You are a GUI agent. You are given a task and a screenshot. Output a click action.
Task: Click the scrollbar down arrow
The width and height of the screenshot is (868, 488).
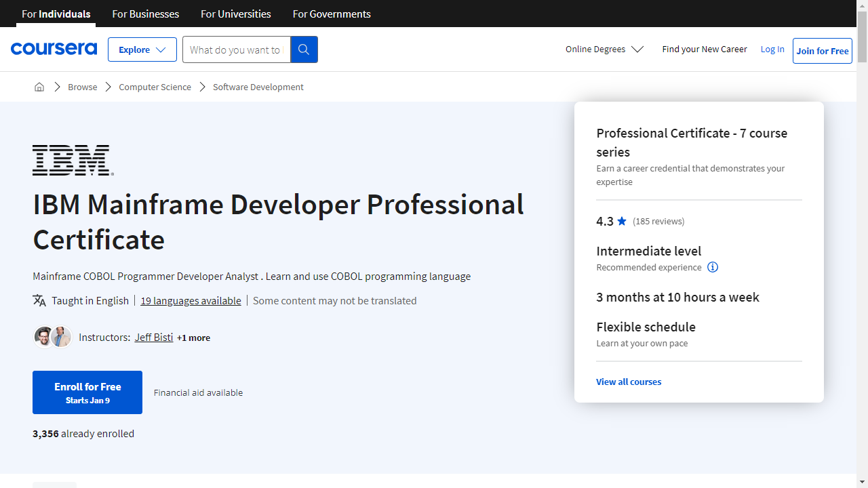coord(862,483)
